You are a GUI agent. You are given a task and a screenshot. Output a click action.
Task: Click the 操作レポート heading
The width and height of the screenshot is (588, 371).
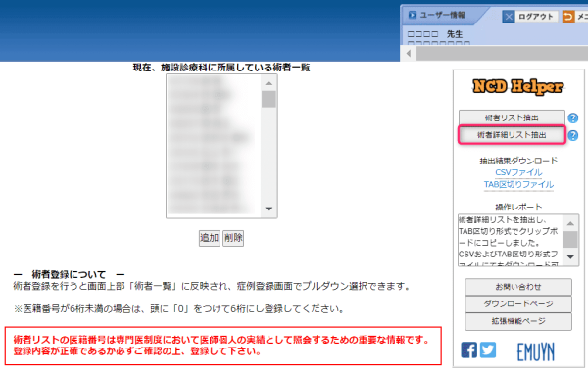tap(518, 207)
